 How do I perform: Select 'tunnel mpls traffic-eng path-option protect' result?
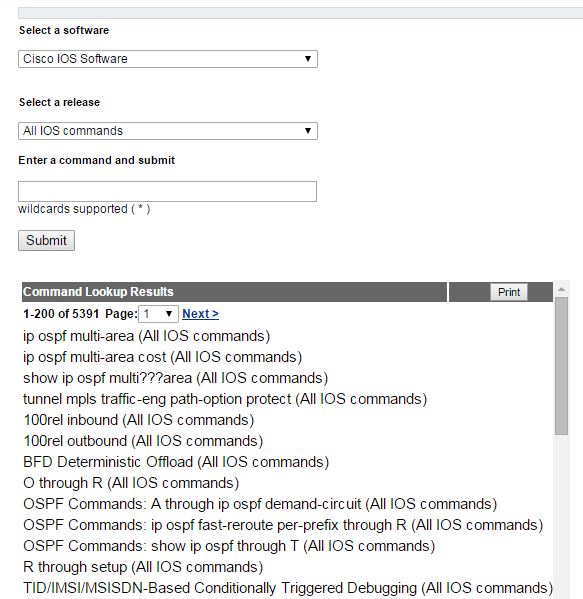225,399
